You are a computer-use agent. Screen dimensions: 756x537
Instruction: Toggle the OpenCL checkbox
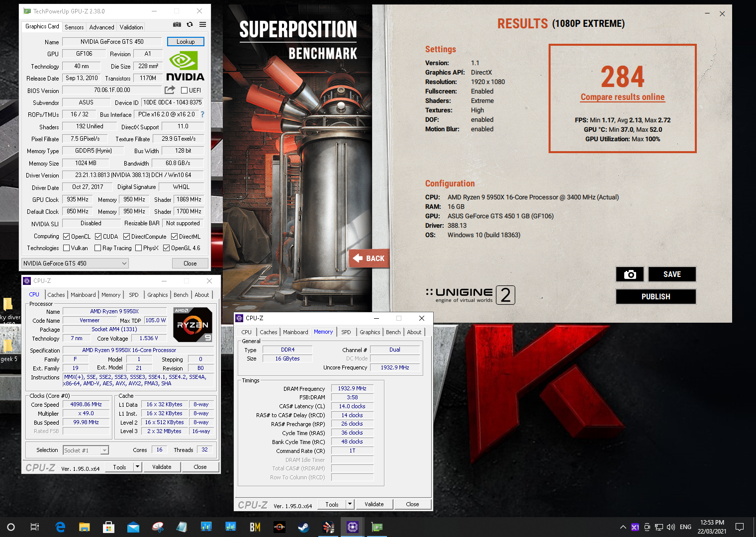(x=67, y=237)
